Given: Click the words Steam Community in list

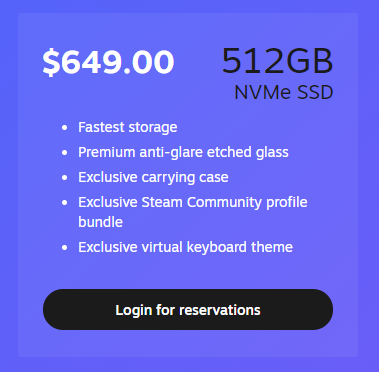Looking at the screenshot, I should 202,202.
